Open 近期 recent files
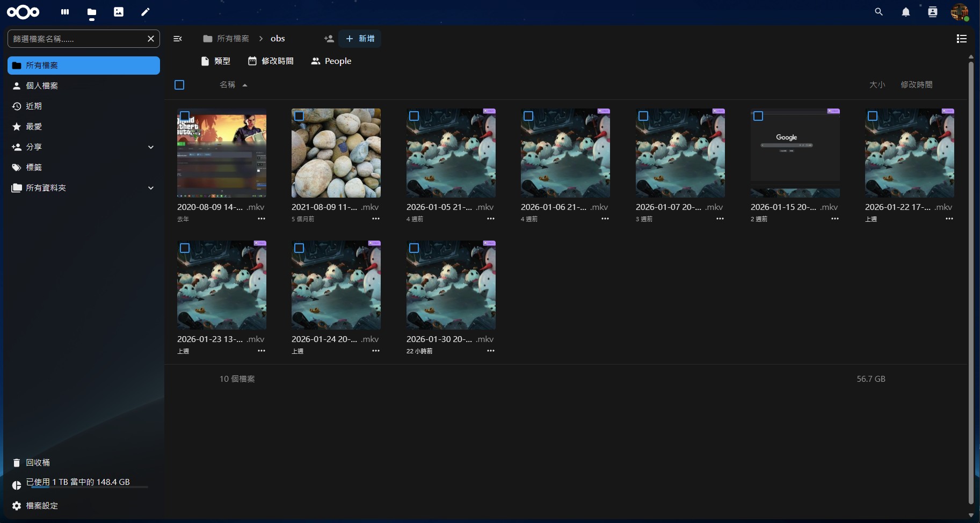Image resolution: width=980 pixels, height=523 pixels. (84, 106)
